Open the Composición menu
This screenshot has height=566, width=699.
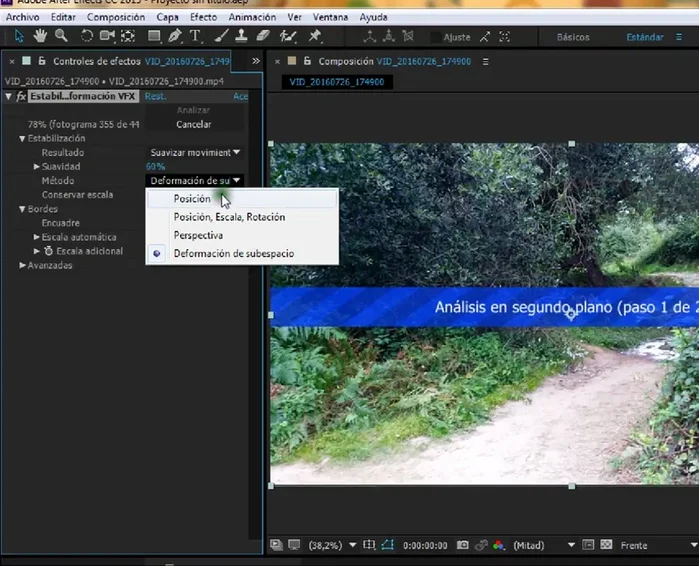[x=115, y=18]
